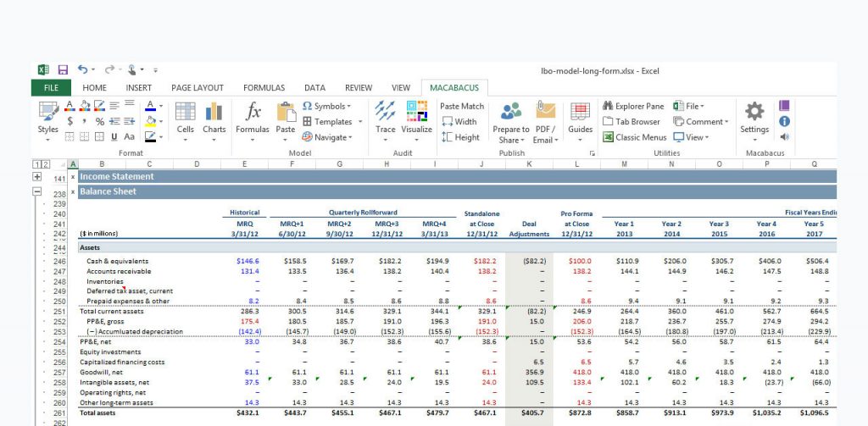The width and height of the screenshot is (868, 426).
Task: Click the Paste clipboard icon
Action: point(286,111)
